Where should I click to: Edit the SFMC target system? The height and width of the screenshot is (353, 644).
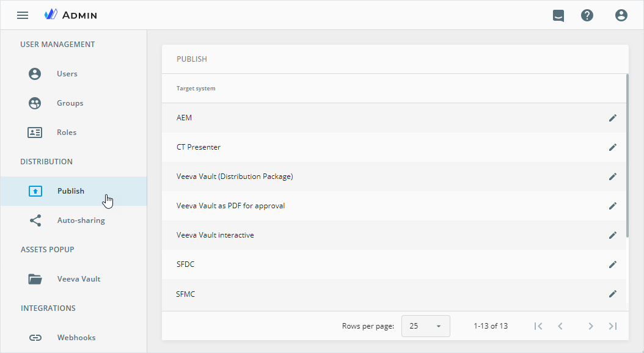(x=612, y=294)
